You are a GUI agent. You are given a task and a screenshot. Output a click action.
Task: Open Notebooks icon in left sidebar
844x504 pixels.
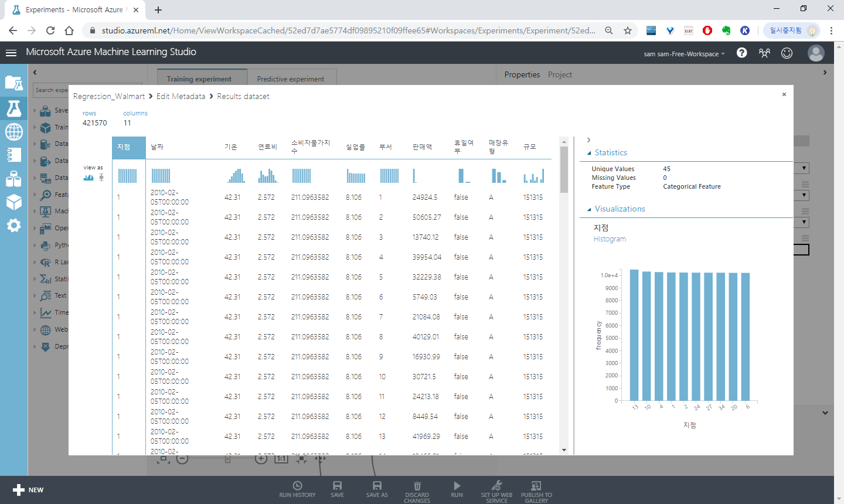(x=13, y=155)
